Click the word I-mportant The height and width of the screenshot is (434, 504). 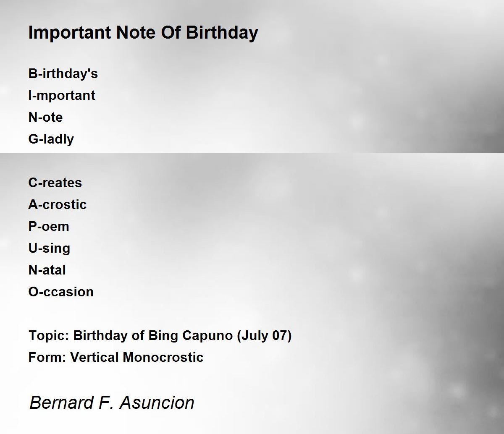[x=62, y=96]
